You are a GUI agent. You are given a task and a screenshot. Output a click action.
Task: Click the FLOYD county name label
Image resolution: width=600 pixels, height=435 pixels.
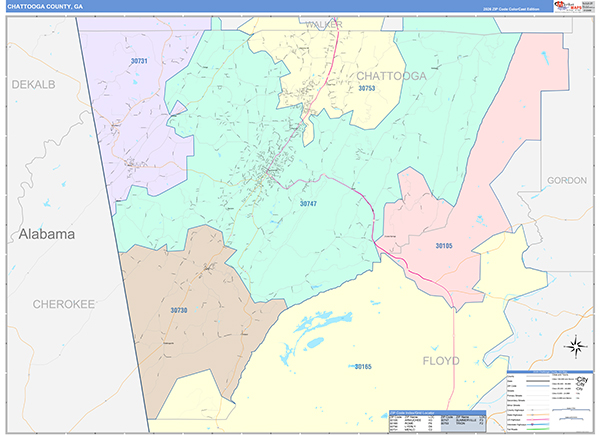tap(441, 361)
